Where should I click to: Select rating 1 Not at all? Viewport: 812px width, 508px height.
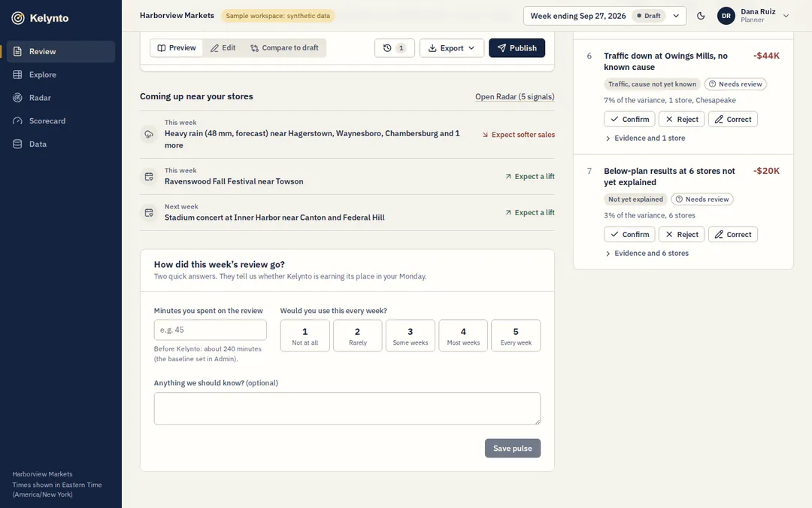pos(305,336)
